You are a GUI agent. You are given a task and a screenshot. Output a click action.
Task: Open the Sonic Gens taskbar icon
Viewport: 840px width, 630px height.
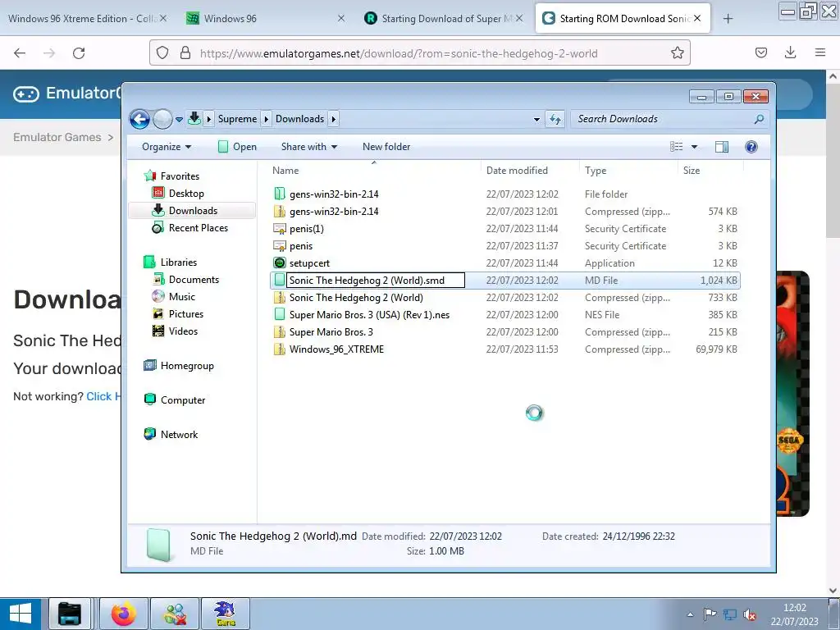click(x=225, y=614)
